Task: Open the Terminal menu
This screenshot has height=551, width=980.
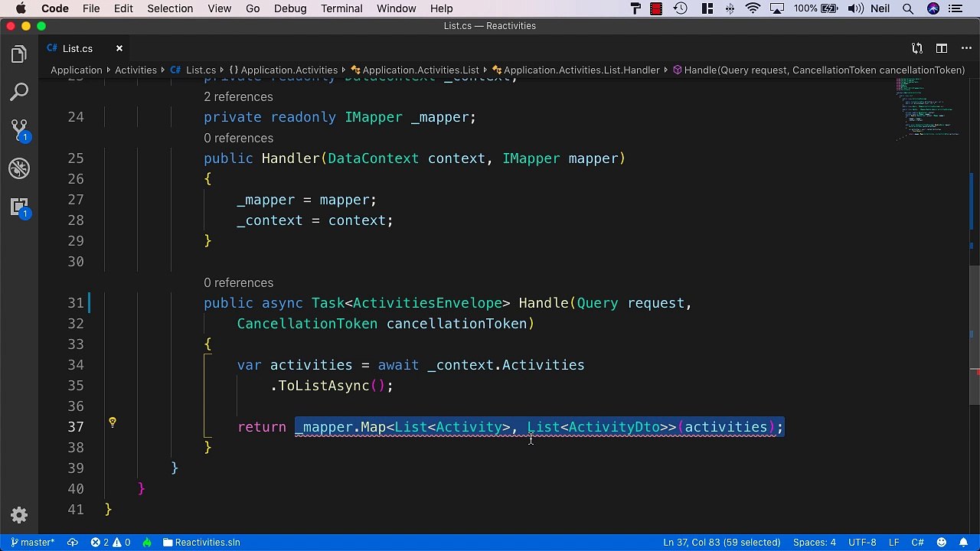Action: [341, 8]
